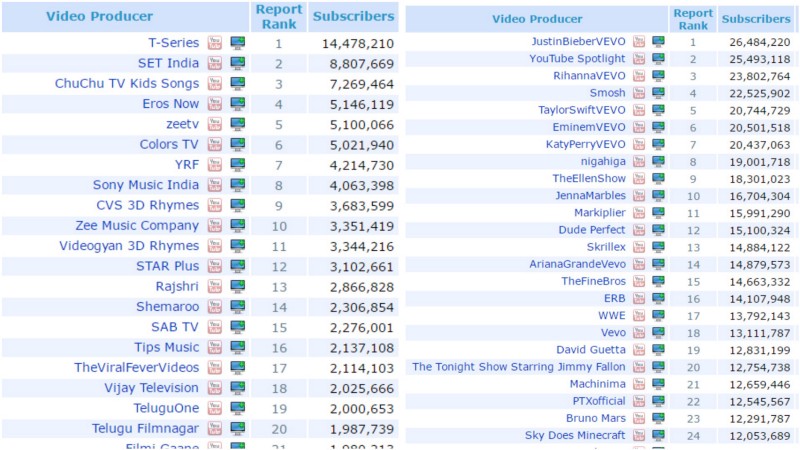Click the monitor icon for Bruno Mars

659,418
